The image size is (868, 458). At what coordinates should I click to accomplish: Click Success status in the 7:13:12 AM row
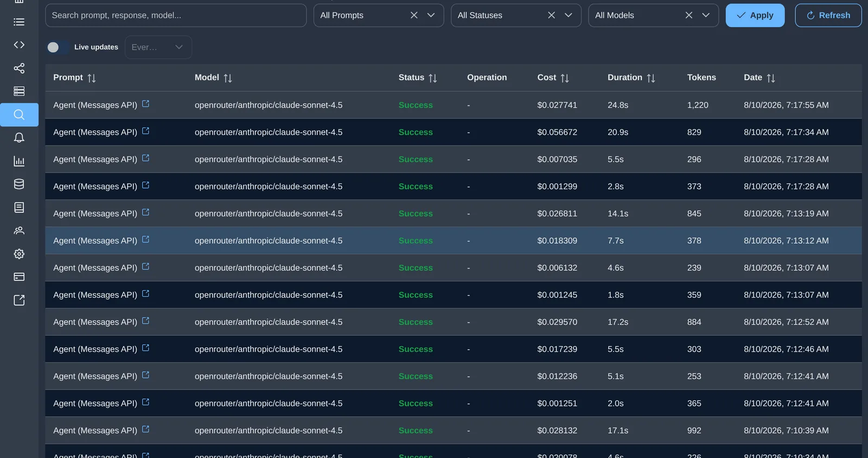(x=416, y=240)
